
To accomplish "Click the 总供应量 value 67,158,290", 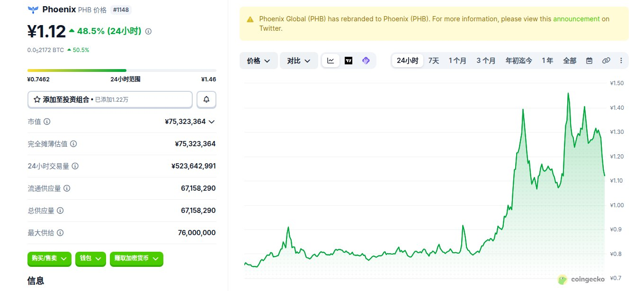I will coord(198,211).
